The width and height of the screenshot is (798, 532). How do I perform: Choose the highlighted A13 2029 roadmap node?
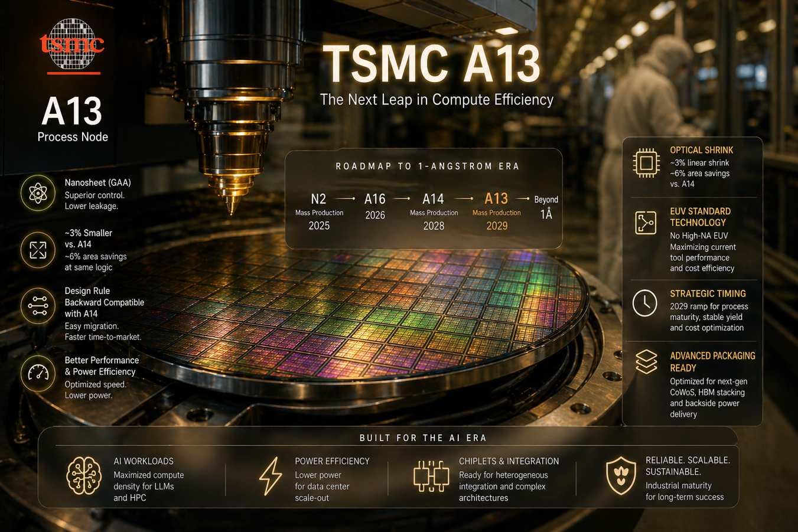[496, 211]
